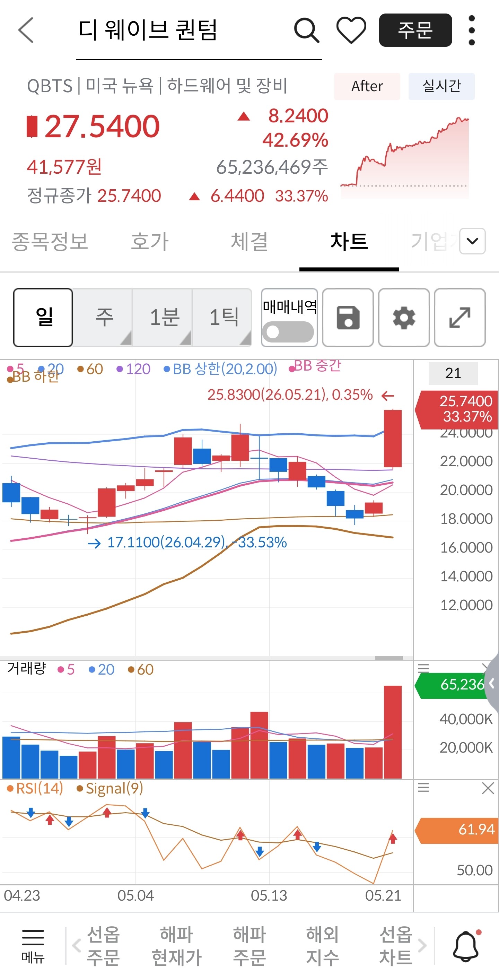Switch to the 종목정보 tab
499x980 pixels.
pos(50,242)
